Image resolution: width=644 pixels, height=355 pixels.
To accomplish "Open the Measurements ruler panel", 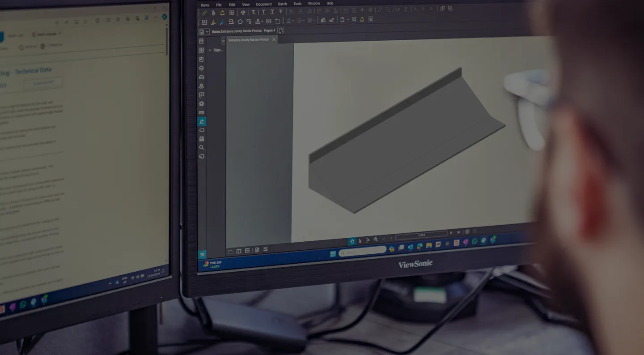I will tap(201, 112).
